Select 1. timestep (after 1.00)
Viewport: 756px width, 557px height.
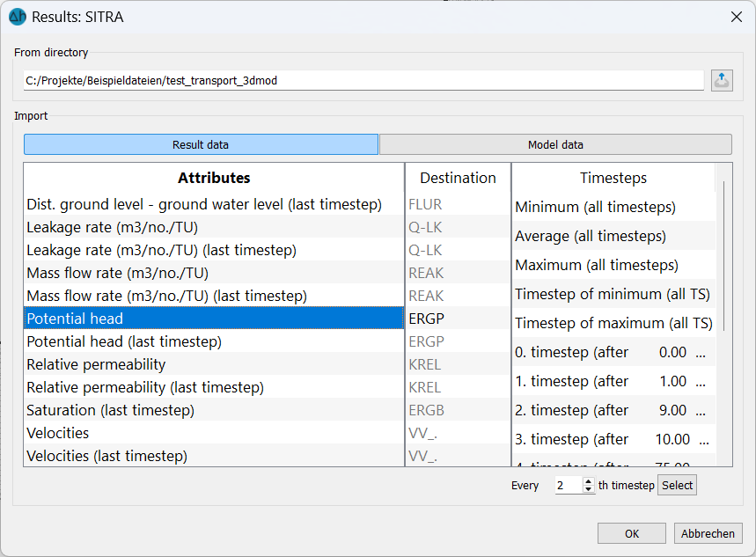(613, 381)
